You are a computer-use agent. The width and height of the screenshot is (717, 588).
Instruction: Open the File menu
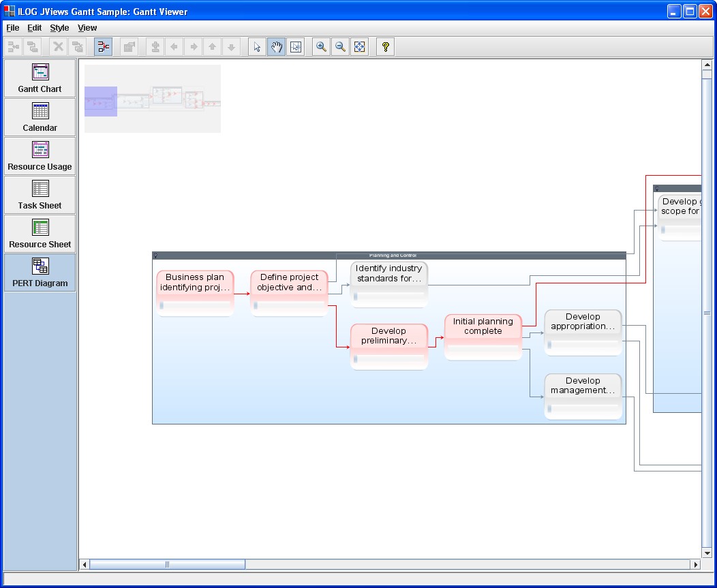(13, 28)
